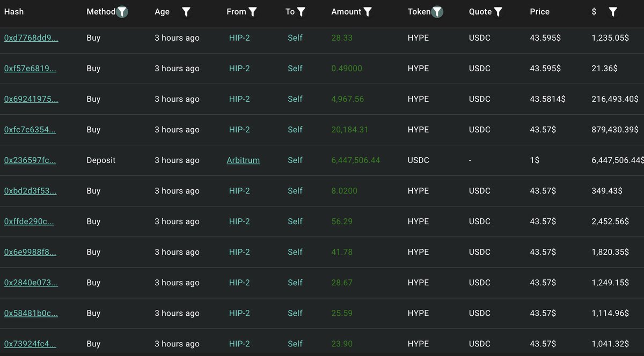644x356 pixels.
Task: Open transaction hash 0x73924fc4...
Action: (x=30, y=344)
